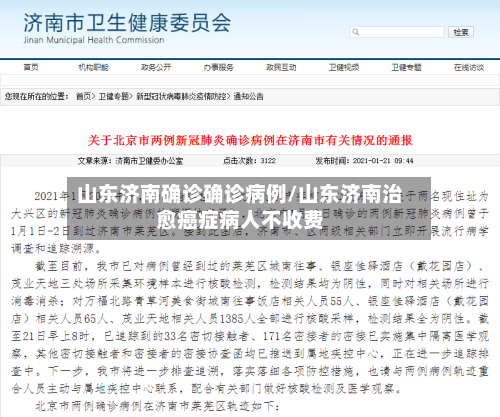Open the 在线访谈 navigation item
Screen dimensions: 500x417
[x=469, y=67]
